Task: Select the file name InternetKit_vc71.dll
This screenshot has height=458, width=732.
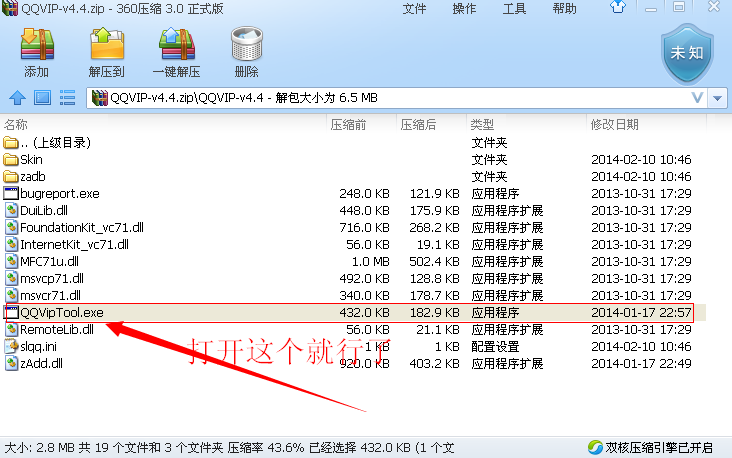Action: coord(74,245)
